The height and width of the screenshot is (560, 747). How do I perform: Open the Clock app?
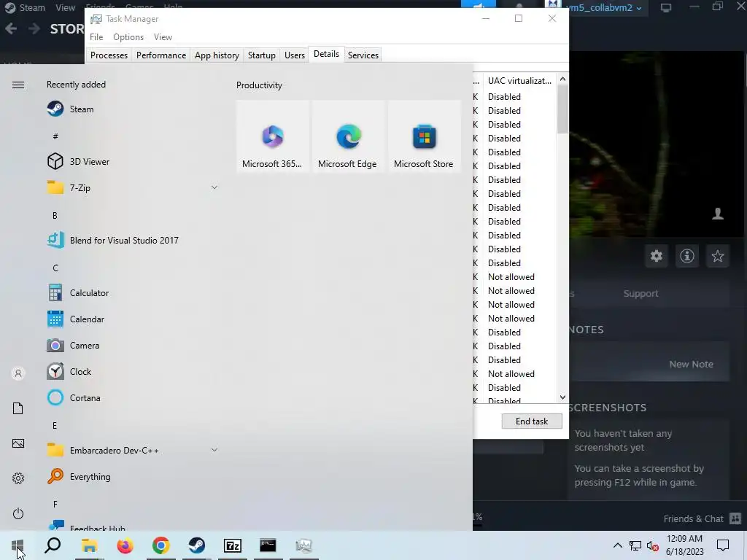[69, 371]
